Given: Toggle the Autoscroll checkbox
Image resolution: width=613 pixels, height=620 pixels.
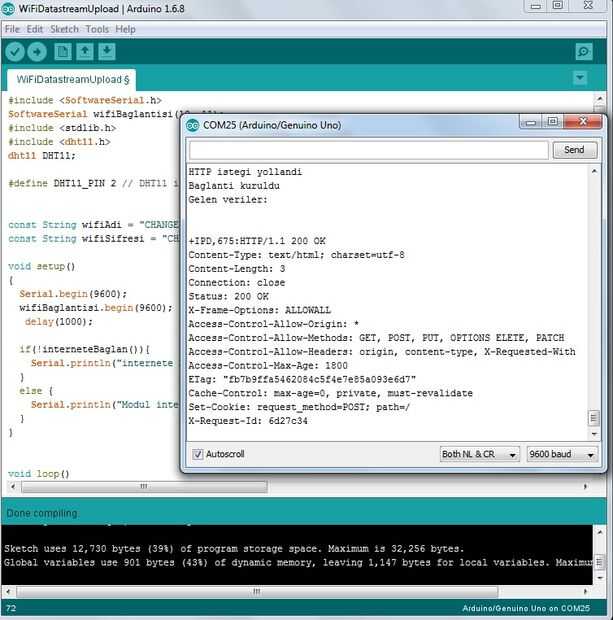Looking at the screenshot, I should click(x=197, y=454).
